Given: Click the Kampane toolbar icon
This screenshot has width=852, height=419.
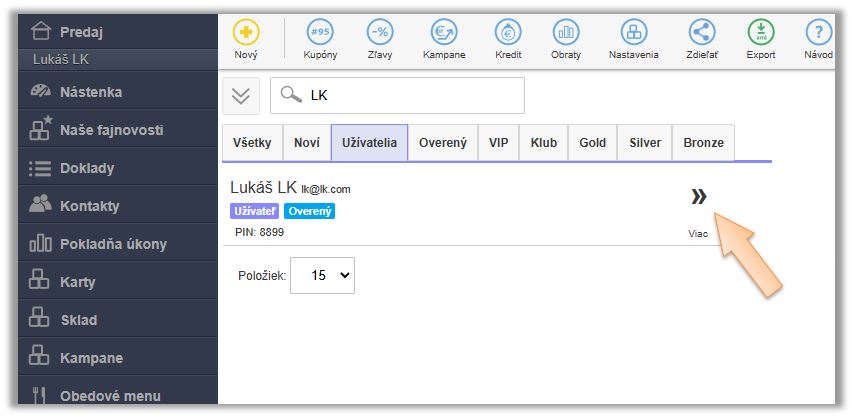Looking at the screenshot, I should [443, 32].
